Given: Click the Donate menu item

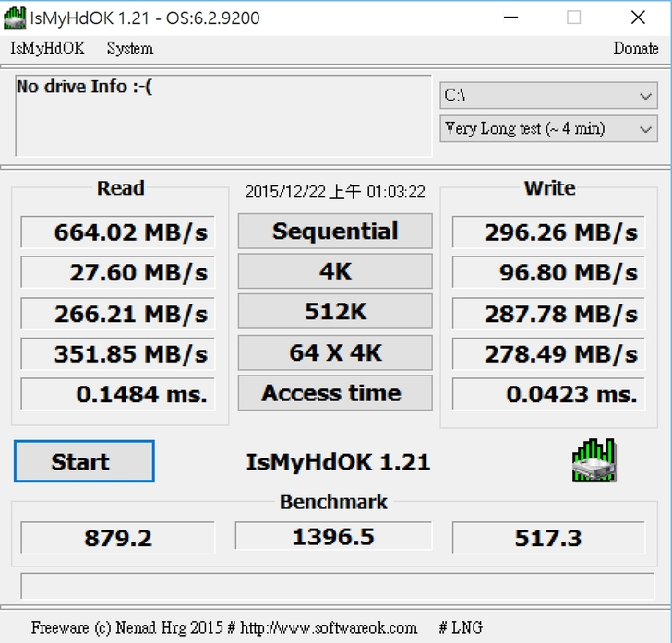Looking at the screenshot, I should point(635,49).
